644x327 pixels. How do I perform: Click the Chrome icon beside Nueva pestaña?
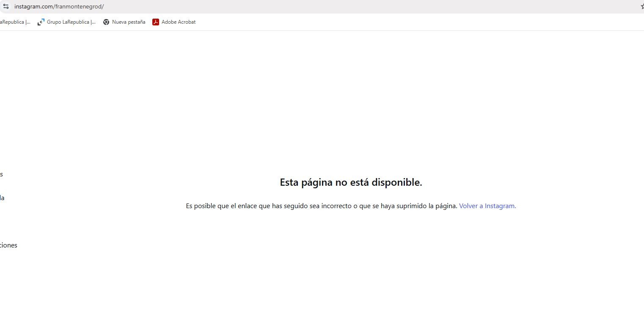106,22
